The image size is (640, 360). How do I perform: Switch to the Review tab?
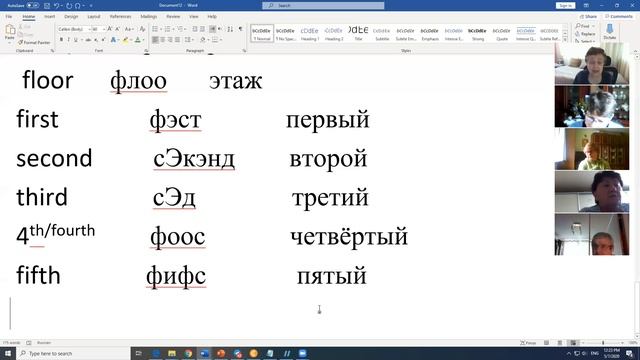point(173,17)
